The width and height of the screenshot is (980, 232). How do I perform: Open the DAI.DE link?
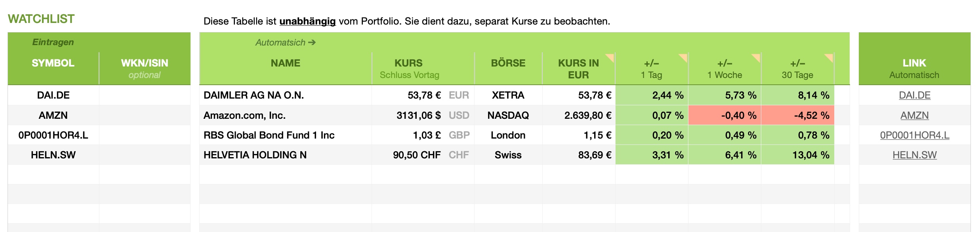click(x=914, y=95)
